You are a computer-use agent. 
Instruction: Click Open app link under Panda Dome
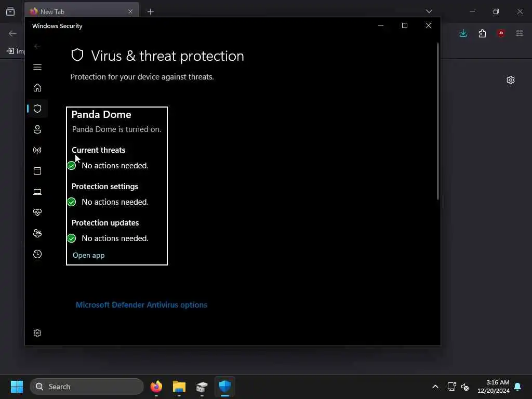pos(88,255)
